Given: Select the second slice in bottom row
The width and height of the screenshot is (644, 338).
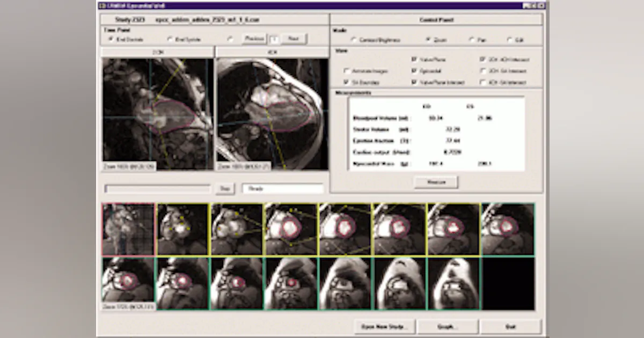Looking at the screenshot, I should click(182, 283).
